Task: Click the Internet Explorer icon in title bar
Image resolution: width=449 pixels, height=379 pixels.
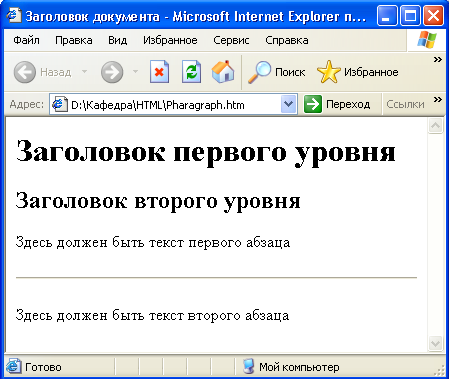Action: 14,15
